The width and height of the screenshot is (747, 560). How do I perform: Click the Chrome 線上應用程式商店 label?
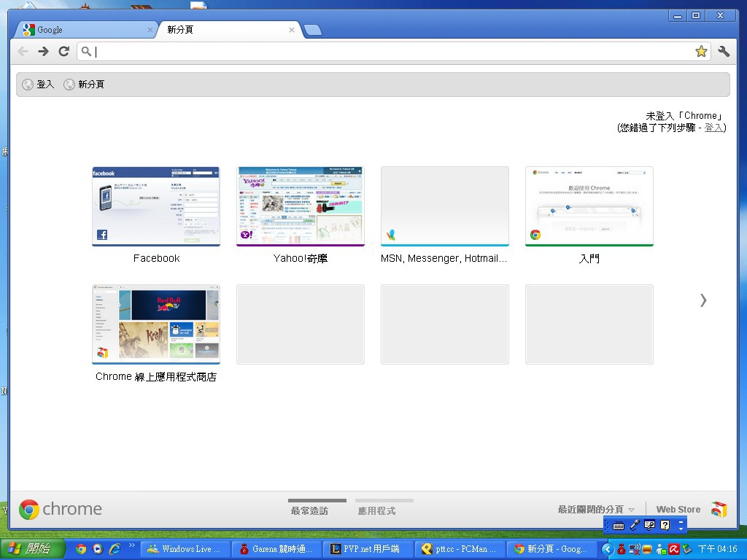coord(156,377)
